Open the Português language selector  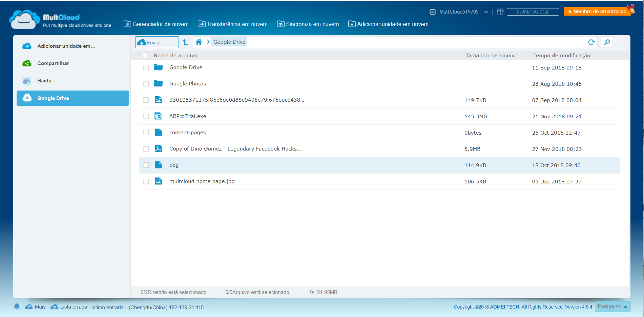612,306
